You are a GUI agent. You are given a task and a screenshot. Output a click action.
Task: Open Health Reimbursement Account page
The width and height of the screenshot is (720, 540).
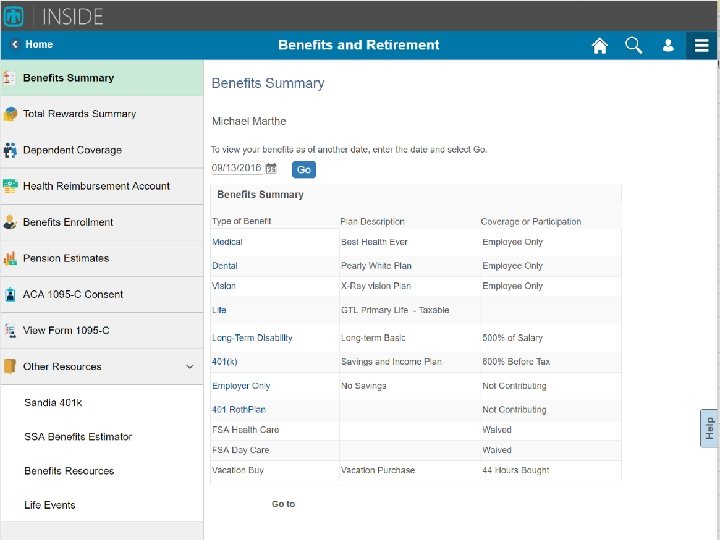pos(102,186)
